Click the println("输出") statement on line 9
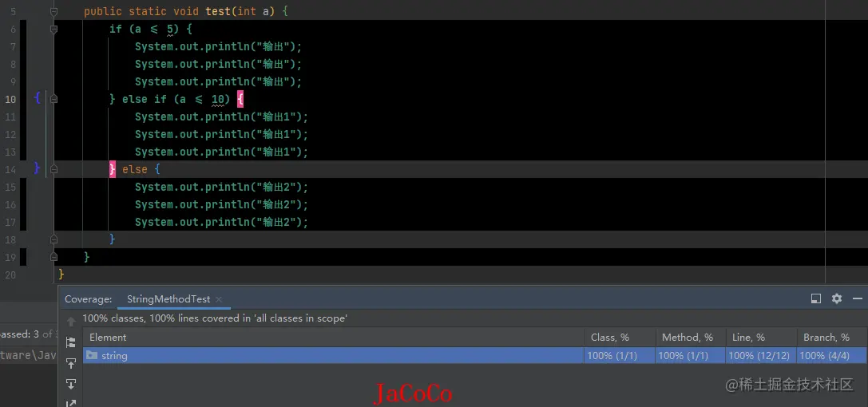This screenshot has height=407, width=868. click(219, 82)
